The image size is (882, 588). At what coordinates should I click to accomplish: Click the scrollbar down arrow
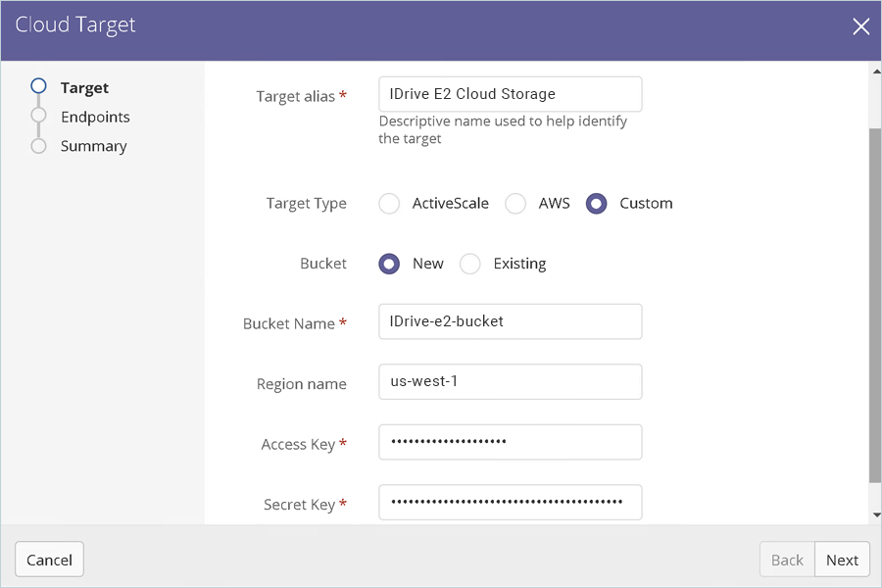876,514
